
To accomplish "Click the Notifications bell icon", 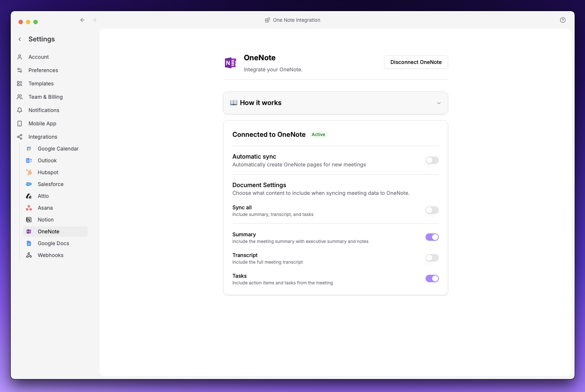I will point(20,110).
